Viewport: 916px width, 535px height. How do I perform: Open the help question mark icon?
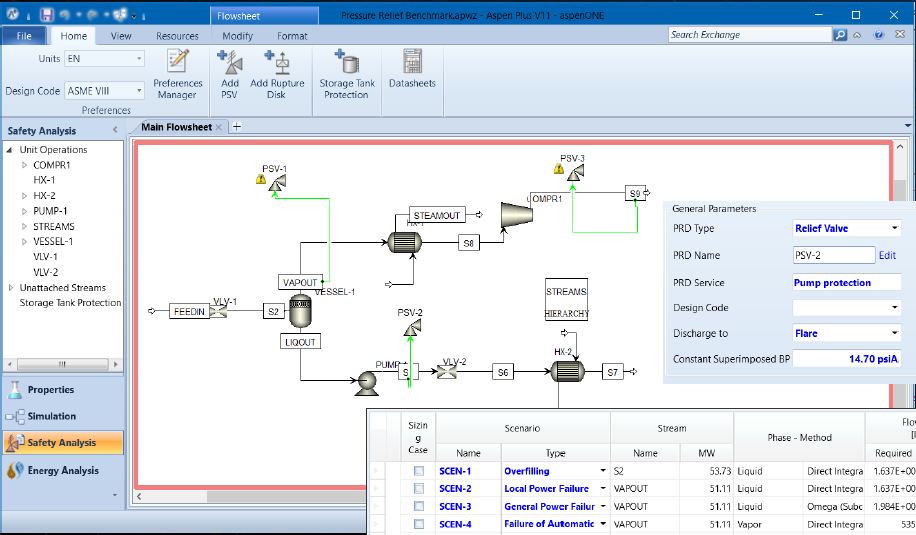pyautogui.click(x=879, y=35)
